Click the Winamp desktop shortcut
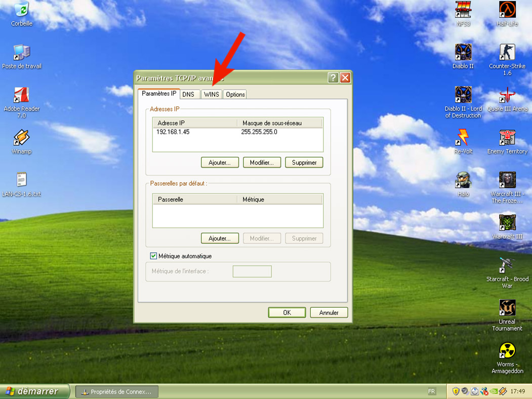This screenshot has width=532, height=399. coord(21,138)
